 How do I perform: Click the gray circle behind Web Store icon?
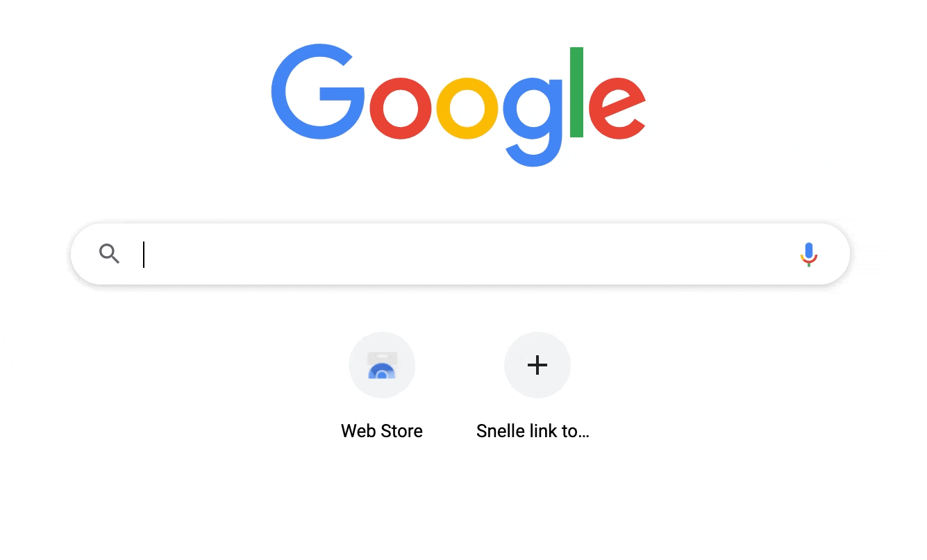point(382,365)
